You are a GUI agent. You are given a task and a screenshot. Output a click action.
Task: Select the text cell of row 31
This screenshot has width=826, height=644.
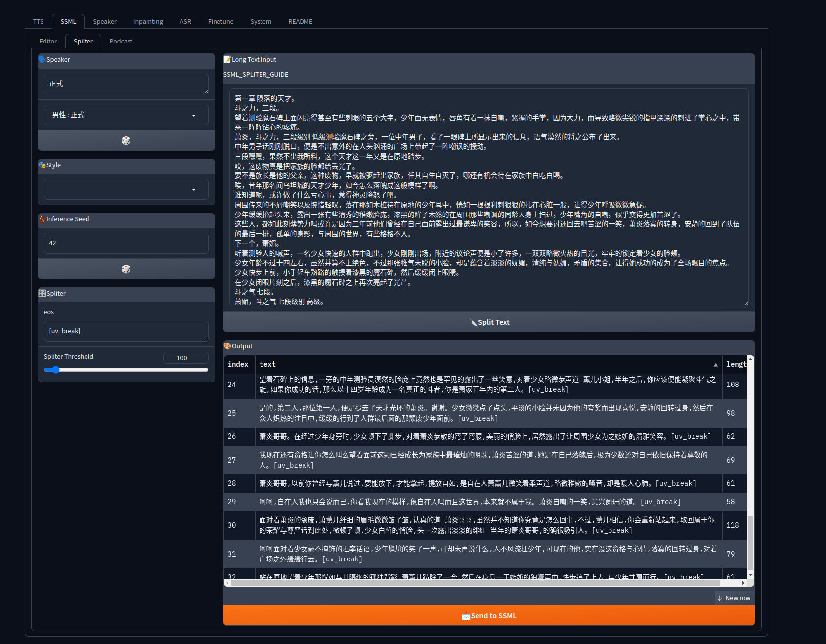tap(488, 554)
